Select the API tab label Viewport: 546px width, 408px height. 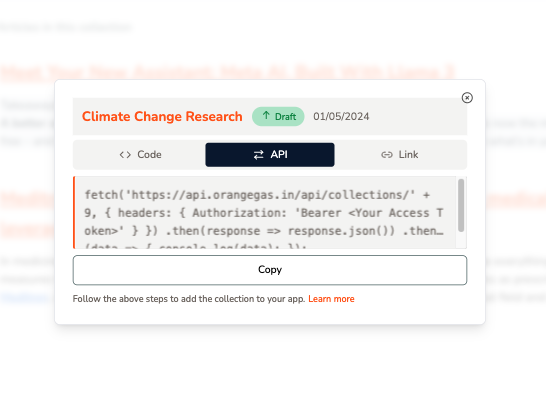[279, 155]
